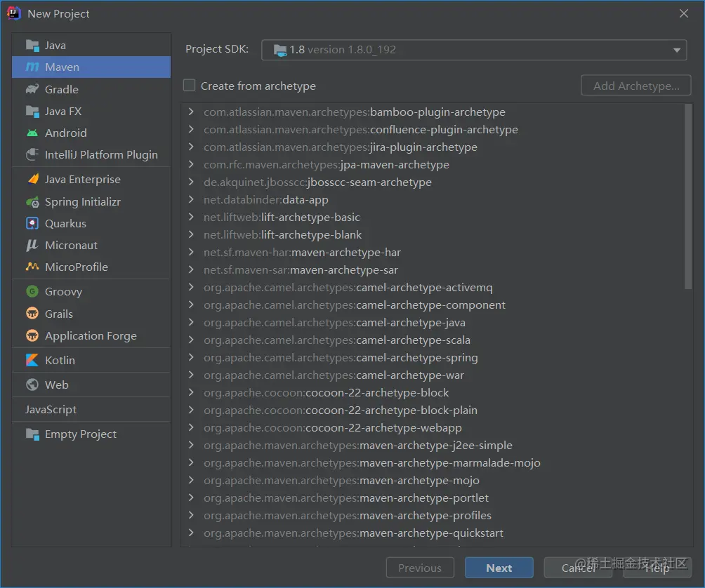
Task: Expand jira-plugin-archetype node
Action: [x=191, y=147]
